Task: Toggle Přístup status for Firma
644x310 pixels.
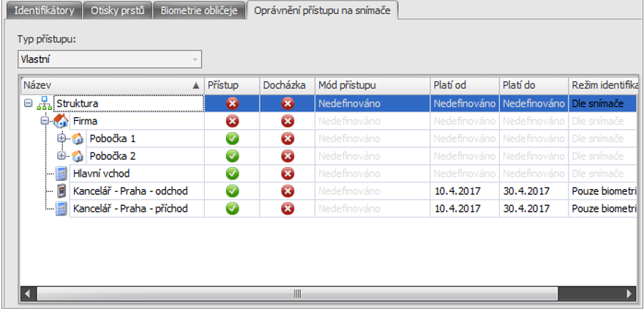Action: point(232,121)
